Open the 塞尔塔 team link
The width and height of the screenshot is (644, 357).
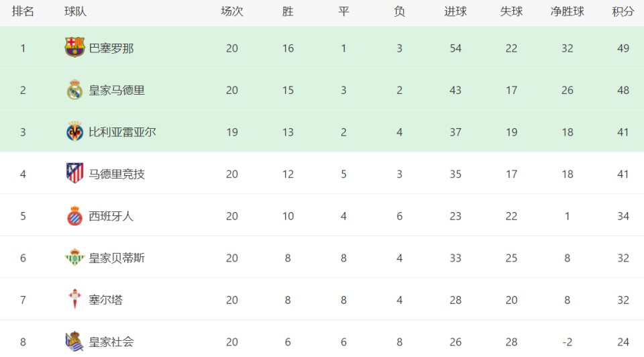pos(106,300)
